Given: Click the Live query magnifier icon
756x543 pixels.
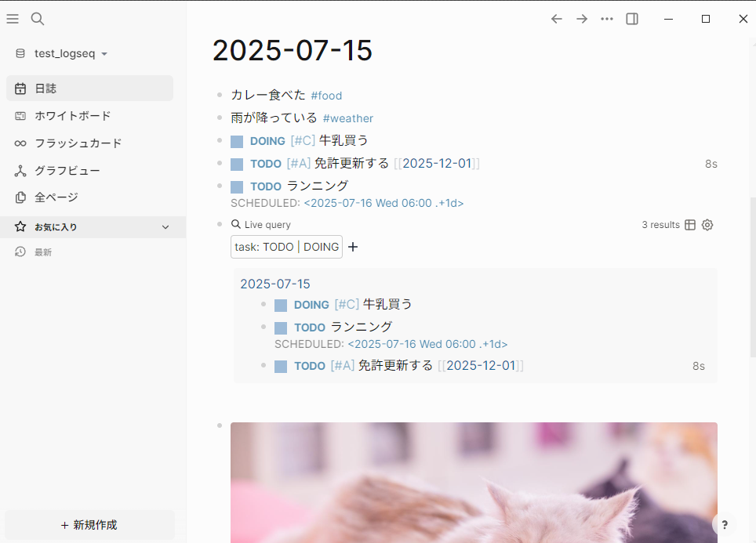Looking at the screenshot, I should click(x=236, y=224).
